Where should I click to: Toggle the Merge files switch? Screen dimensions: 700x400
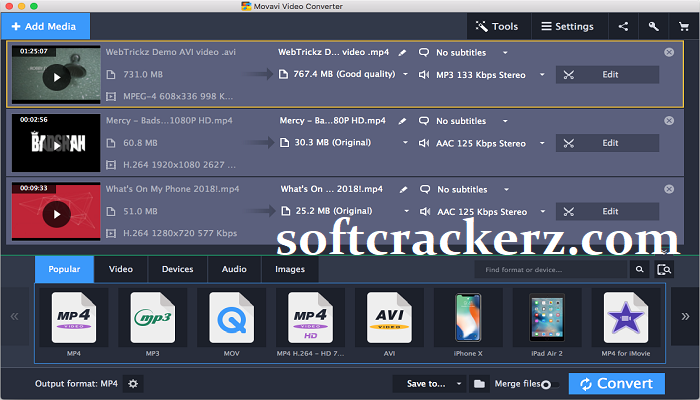click(549, 384)
